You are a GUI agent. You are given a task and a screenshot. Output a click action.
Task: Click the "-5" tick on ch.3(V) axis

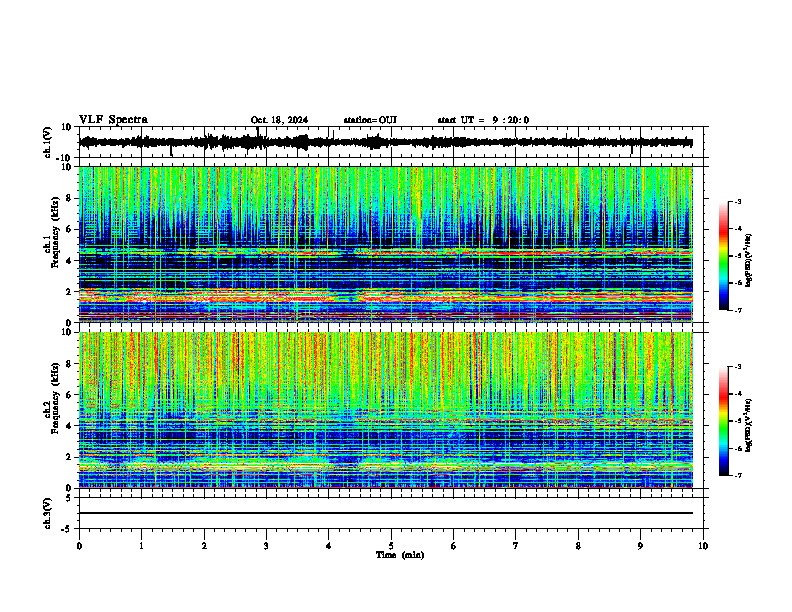coord(66,529)
